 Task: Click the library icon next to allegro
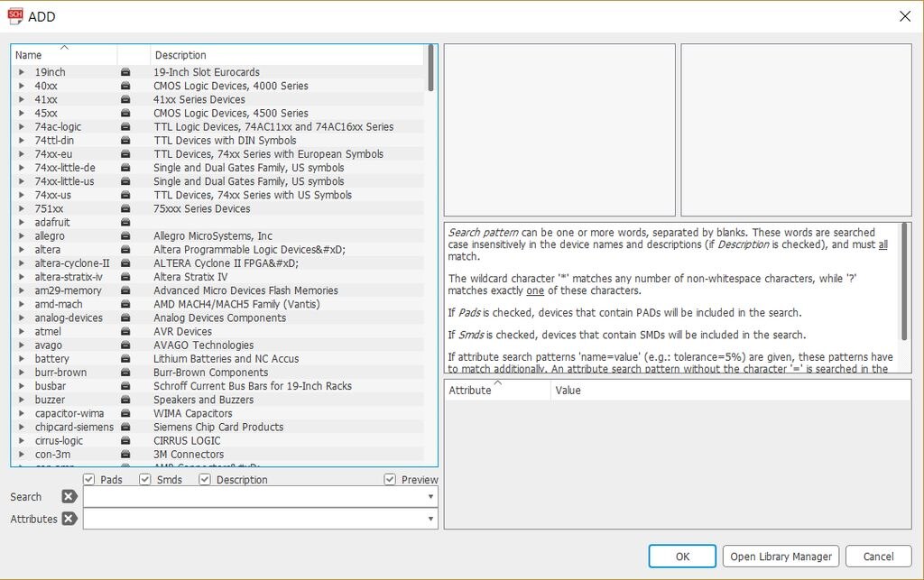[x=125, y=235]
